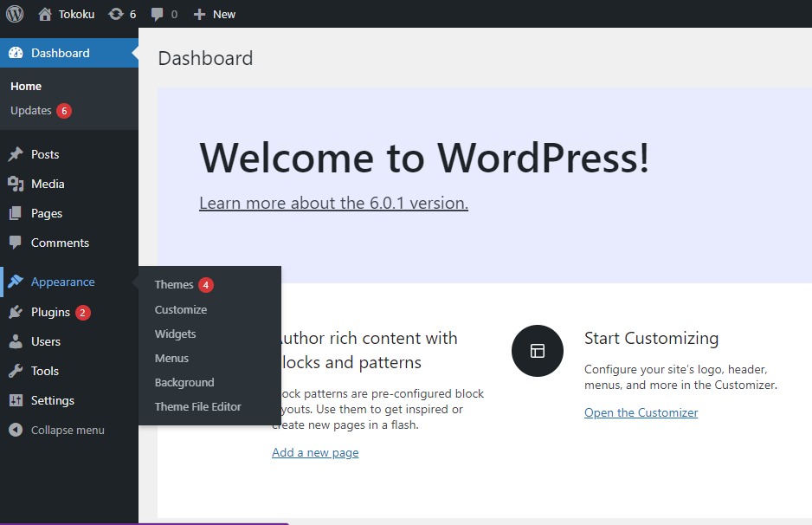Click the Plugins plug icon
This screenshot has width=812, height=525.
(16, 312)
